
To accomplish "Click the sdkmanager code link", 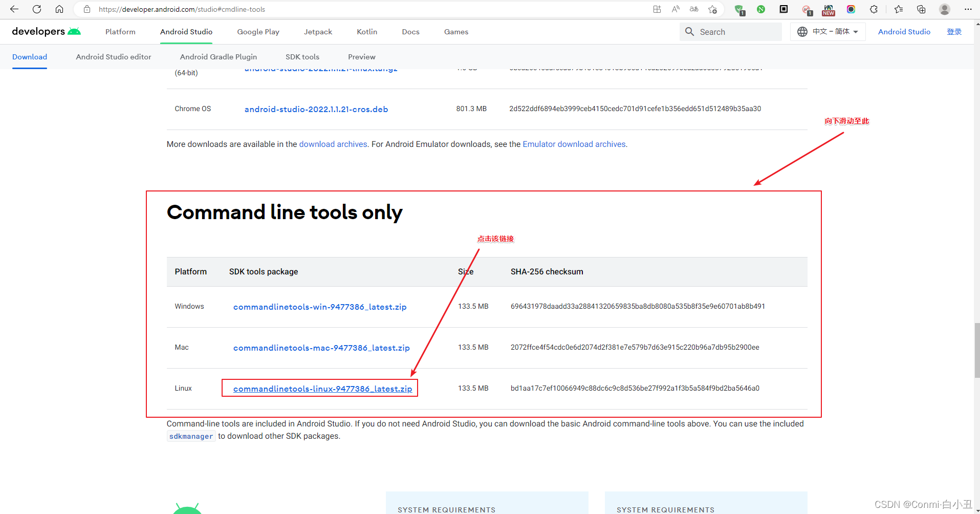I will [191, 436].
